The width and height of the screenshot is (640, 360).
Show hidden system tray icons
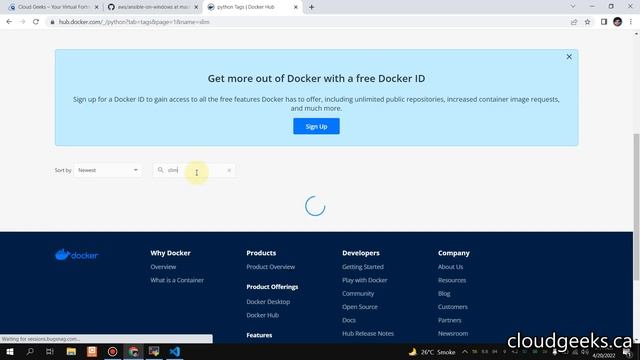click(x=464, y=352)
